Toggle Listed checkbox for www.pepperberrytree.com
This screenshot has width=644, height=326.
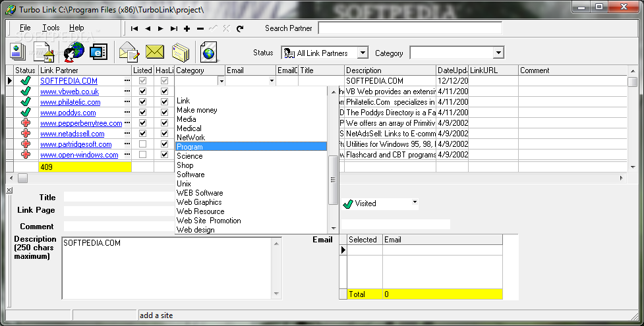pos(142,122)
